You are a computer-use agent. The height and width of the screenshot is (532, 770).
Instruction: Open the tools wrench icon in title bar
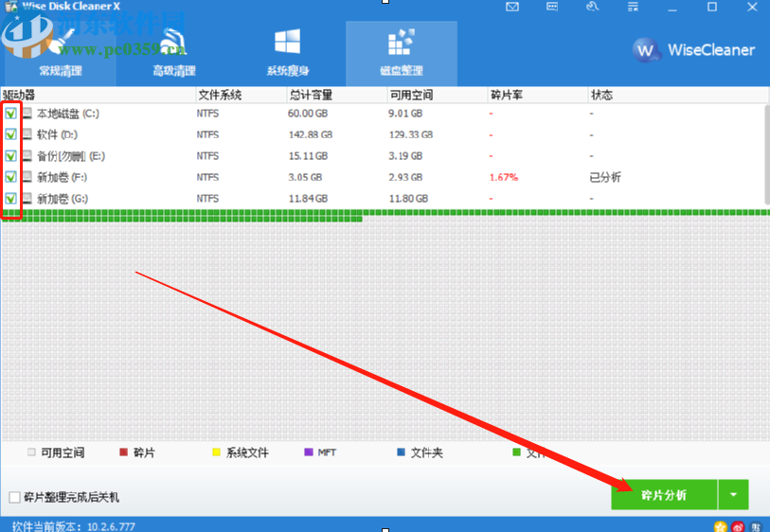click(592, 7)
